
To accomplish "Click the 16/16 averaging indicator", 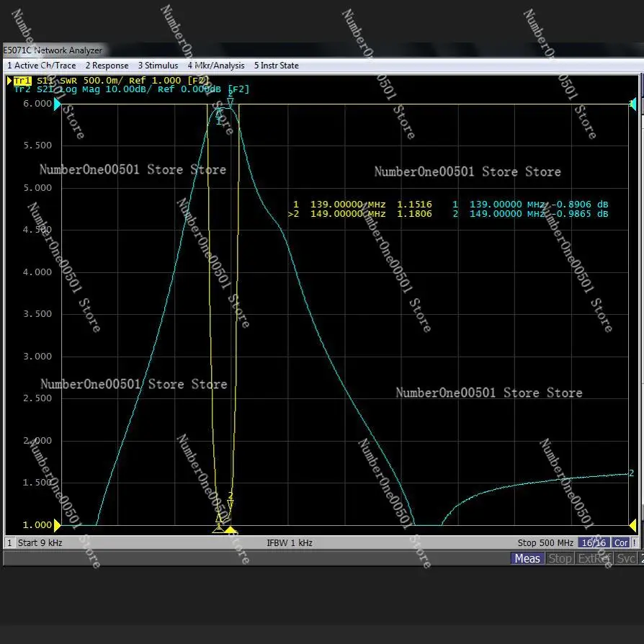I will (x=594, y=543).
